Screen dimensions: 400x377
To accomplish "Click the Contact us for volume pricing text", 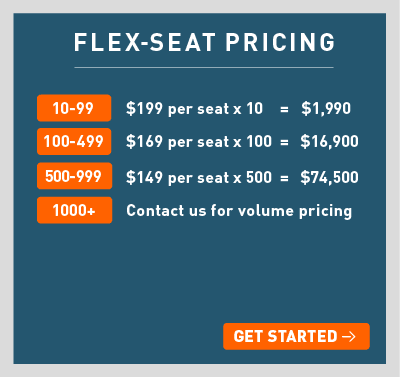I will 239,211.
